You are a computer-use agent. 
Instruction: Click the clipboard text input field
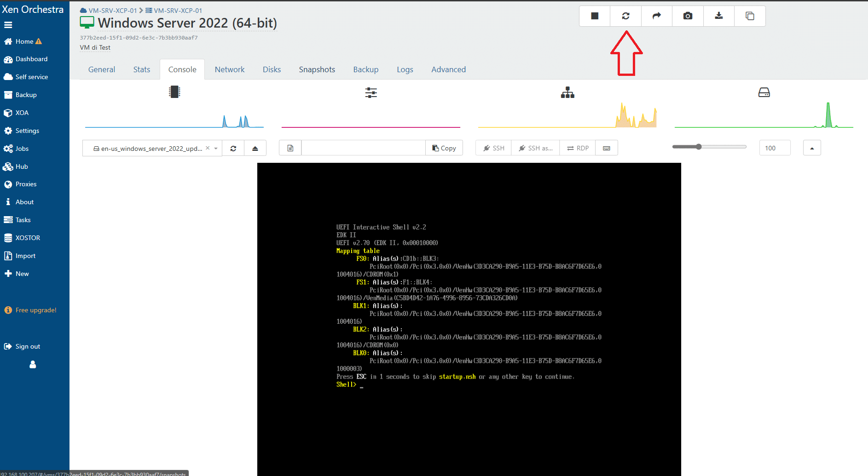click(364, 148)
